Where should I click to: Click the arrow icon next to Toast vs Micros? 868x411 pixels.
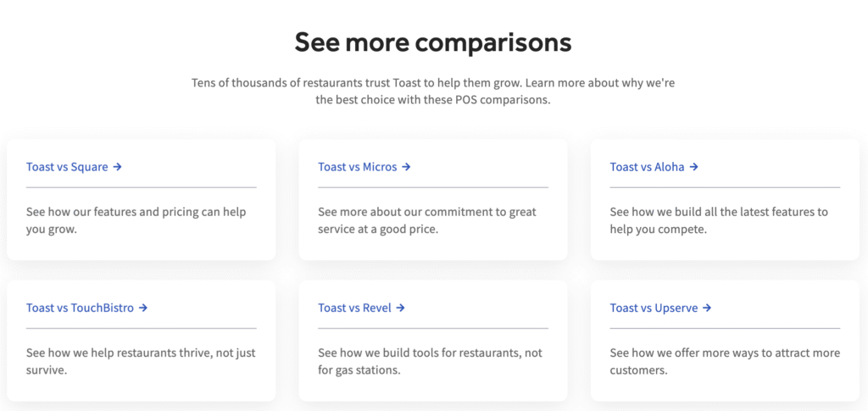407,167
